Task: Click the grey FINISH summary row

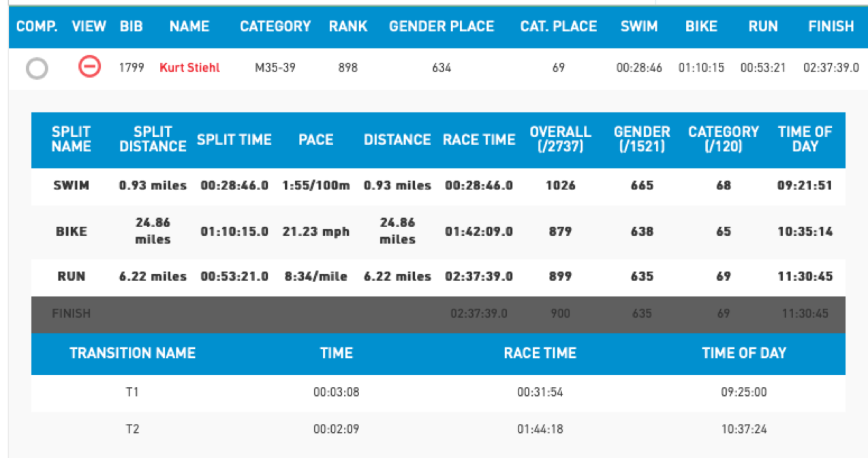Action: tap(438, 314)
